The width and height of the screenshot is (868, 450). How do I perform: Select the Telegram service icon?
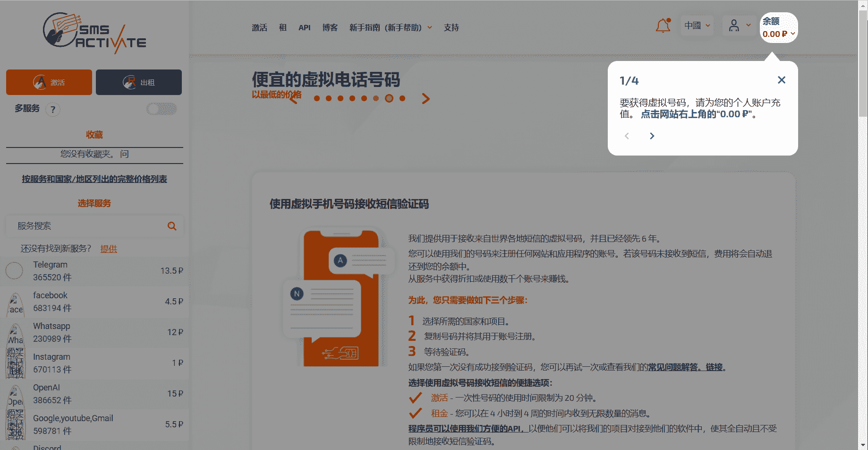(x=14, y=271)
